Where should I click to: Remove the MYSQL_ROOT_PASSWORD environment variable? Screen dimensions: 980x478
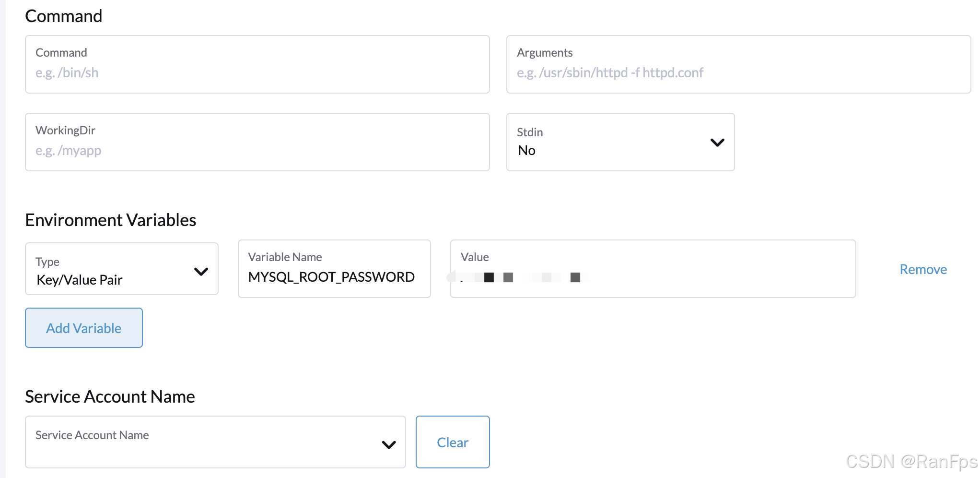tap(923, 269)
